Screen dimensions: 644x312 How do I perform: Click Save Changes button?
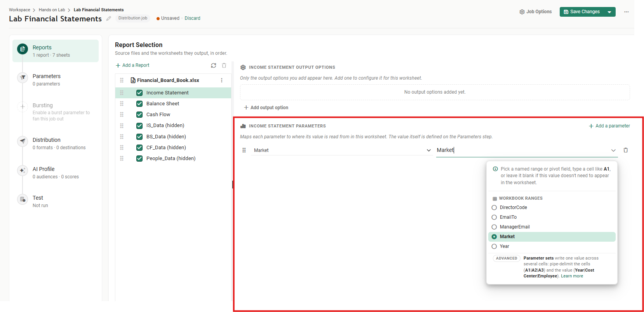click(x=582, y=12)
